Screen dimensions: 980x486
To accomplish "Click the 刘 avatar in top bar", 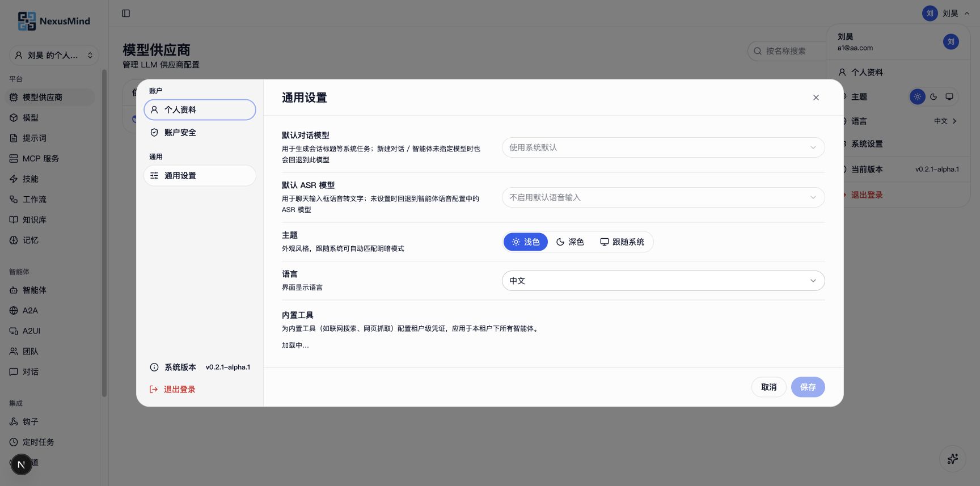I will pyautogui.click(x=930, y=13).
